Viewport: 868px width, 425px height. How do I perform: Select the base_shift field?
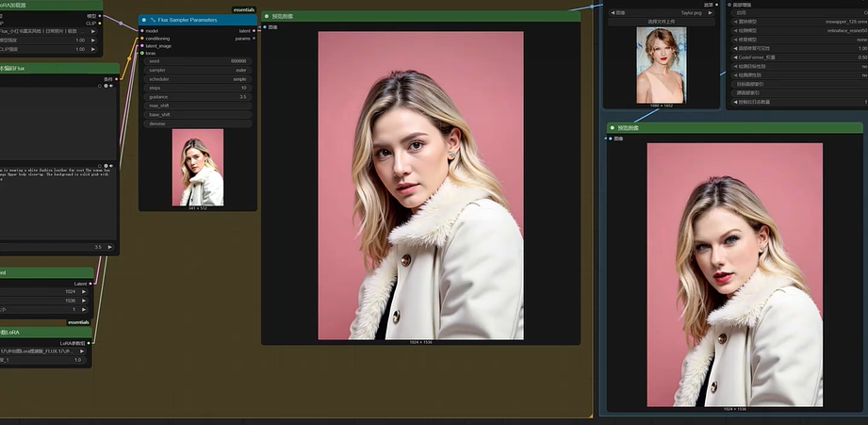pos(198,115)
